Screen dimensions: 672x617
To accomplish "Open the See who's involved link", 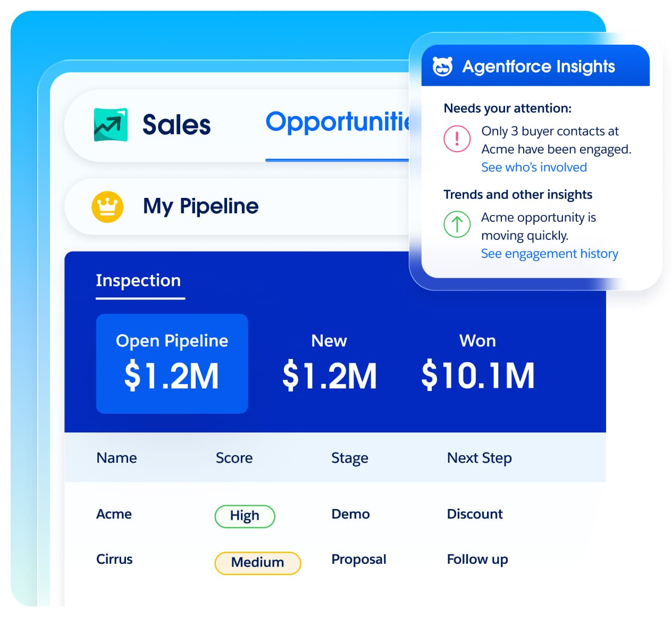I will click(x=534, y=168).
